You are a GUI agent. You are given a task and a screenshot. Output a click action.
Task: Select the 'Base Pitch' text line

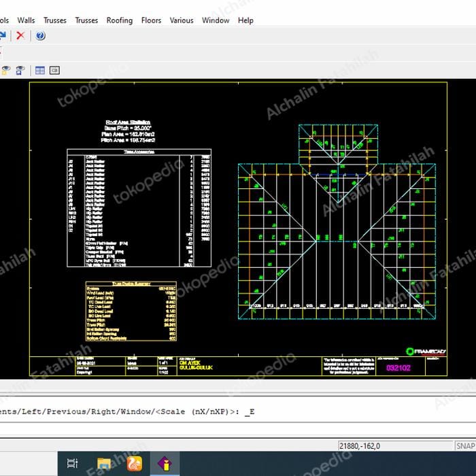pyautogui.click(x=128, y=128)
